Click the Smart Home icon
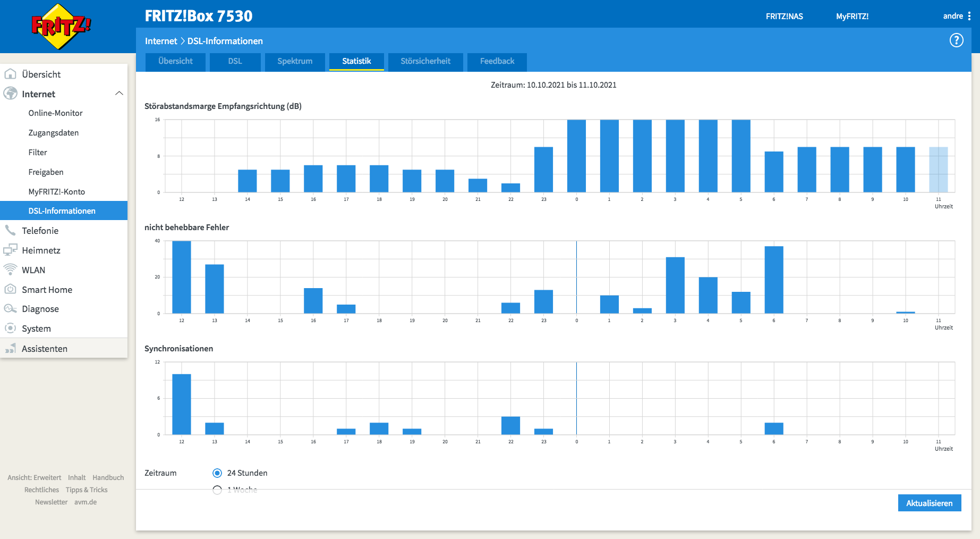The width and height of the screenshot is (980, 539). (10, 289)
